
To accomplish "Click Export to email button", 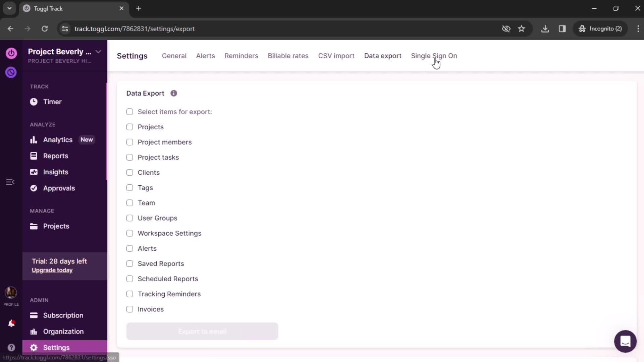I will pos(202,331).
